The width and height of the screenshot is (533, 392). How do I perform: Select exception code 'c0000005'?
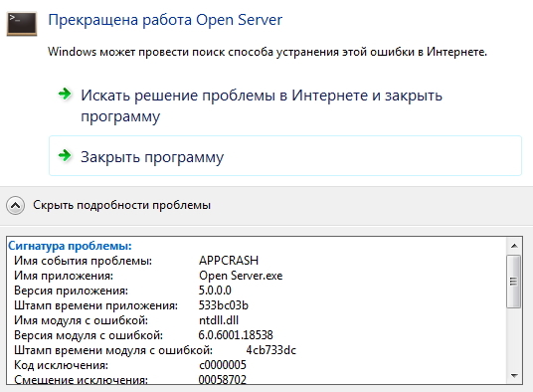click(223, 365)
